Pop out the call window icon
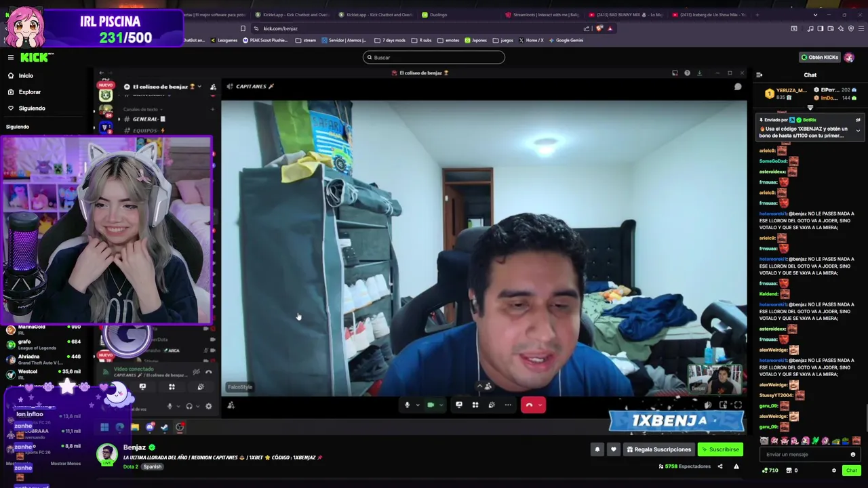Screen dimensions: 868x488 [x=723, y=405]
